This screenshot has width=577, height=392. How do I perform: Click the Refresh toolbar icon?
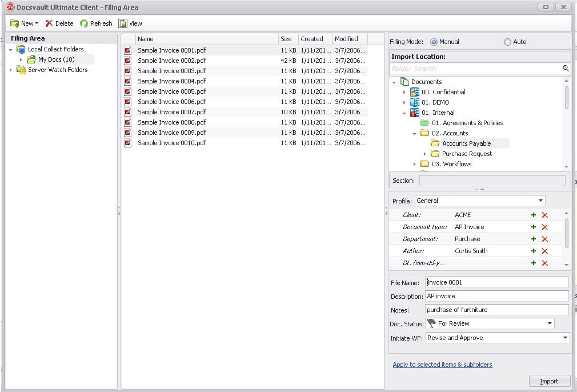(x=84, y=23)
